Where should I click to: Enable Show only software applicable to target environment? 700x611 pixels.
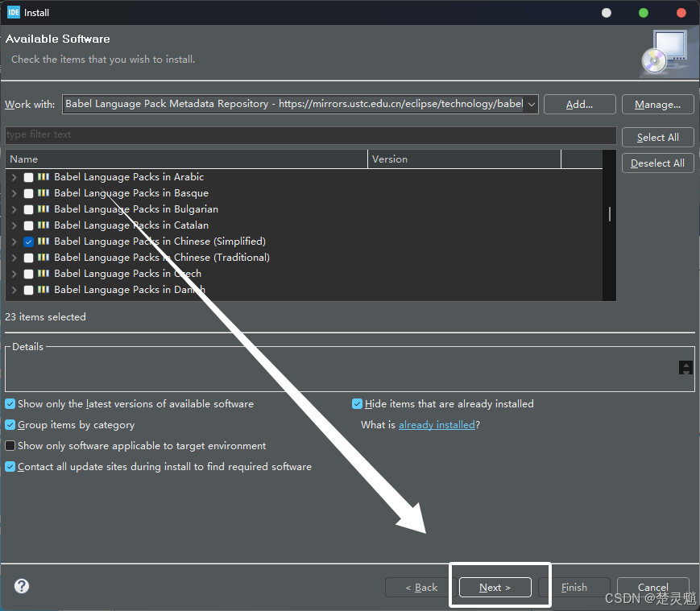coord(10,445)
